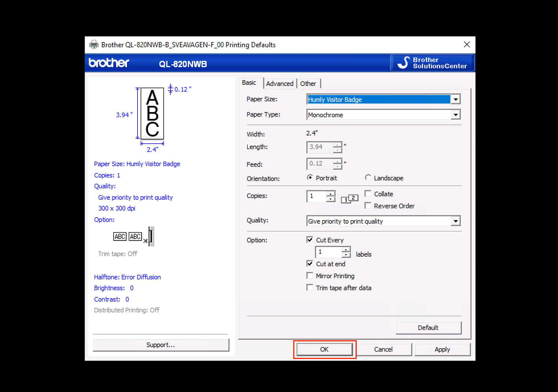Click the ABC label preview image

pos(152,114)
